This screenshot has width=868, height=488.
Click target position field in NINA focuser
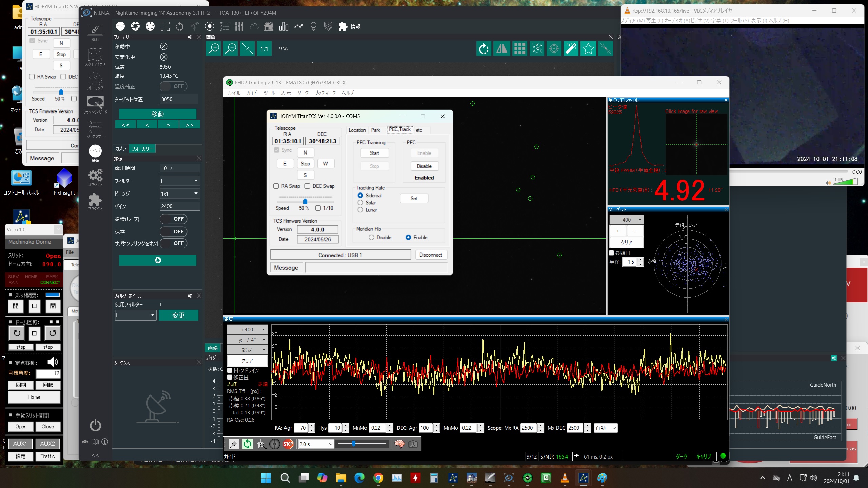pos(179,99)
